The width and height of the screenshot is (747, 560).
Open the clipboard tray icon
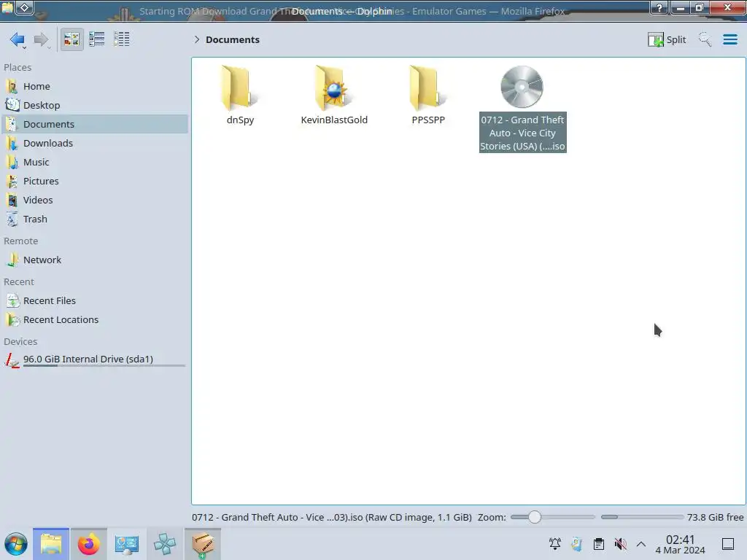(599, 544)
